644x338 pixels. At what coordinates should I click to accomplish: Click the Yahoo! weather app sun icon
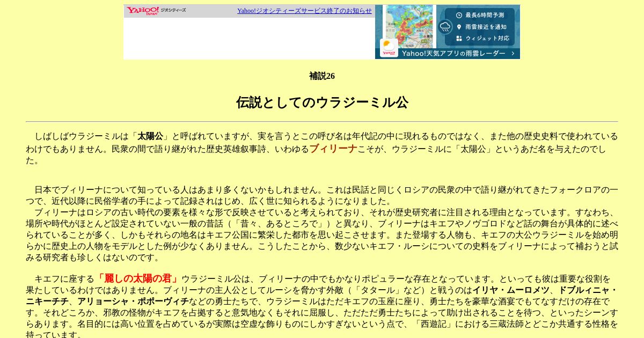click(x=389, y=48)
